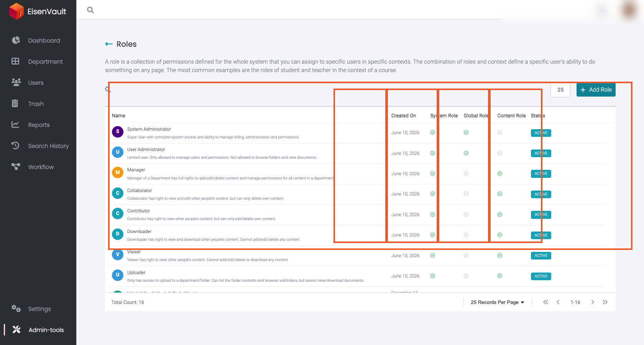
Task: Toggle Viewer ACTIVE status badge
Action: tap(541, 256)
